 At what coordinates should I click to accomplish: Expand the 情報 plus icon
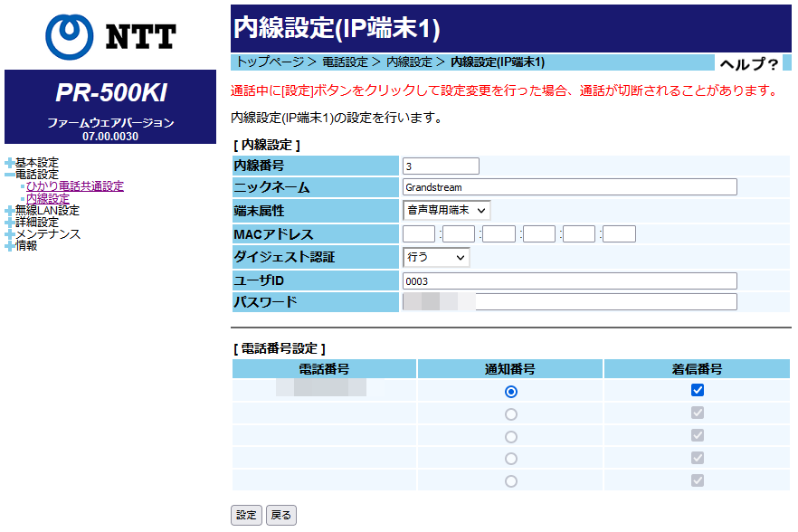(9, 246)
